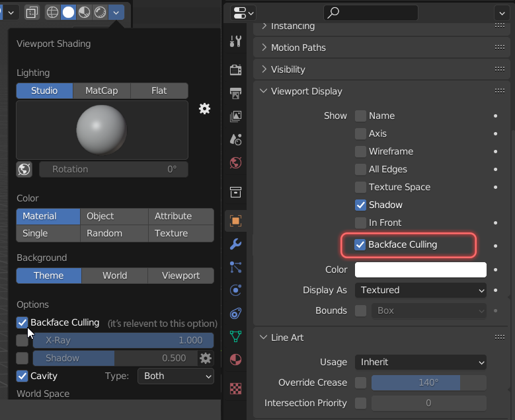Open the Modifiers properties tab
515x420 pixels.
point(236,244)
